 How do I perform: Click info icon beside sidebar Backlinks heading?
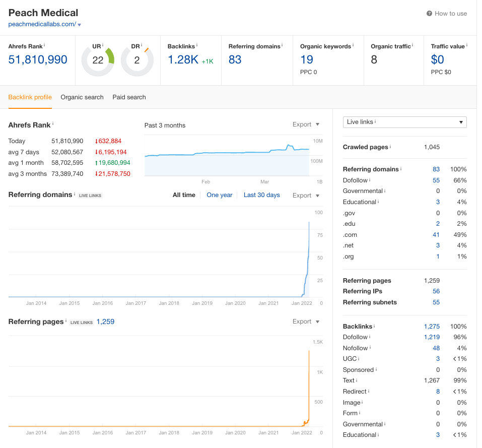tap(374, 326)
